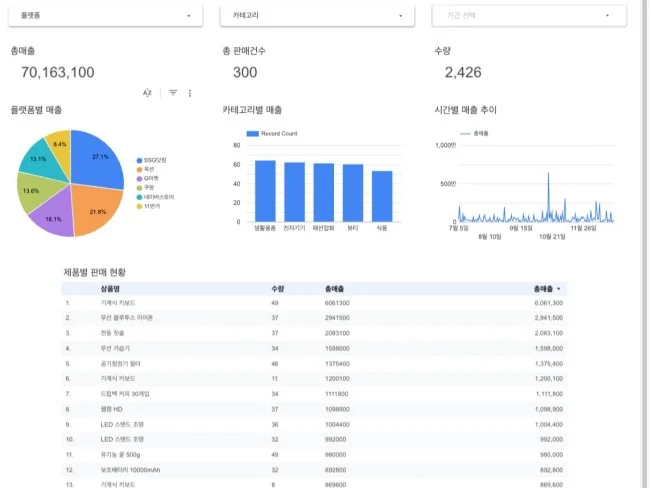The height and width of the screenshot is (488, 652).
Task: Click the A-Z sort icon above pie chart
Action: (147, 92)
